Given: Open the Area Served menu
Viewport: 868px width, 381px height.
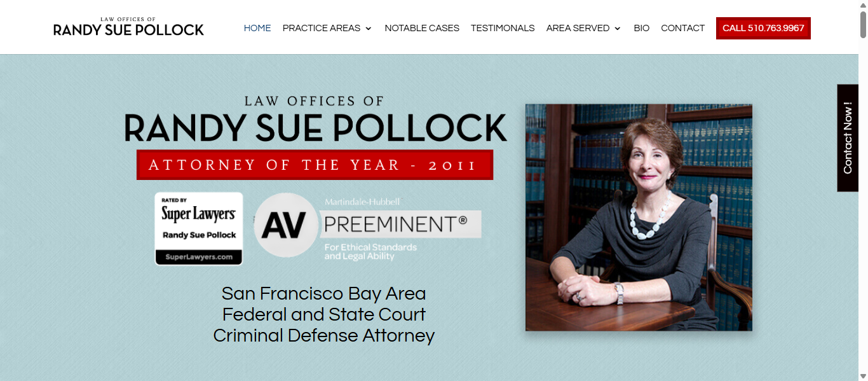Looking at the screenshot, I should click(578, 28).
